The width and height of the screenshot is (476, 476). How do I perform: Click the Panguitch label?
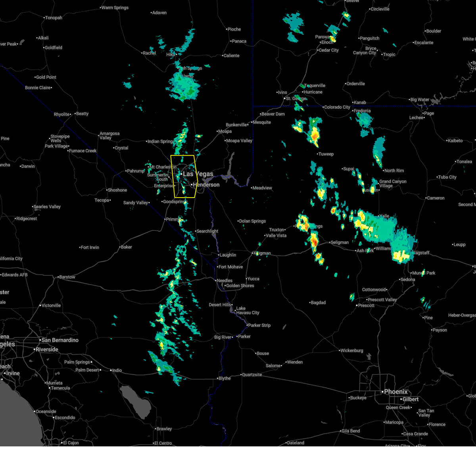click(x=370, y=38)
